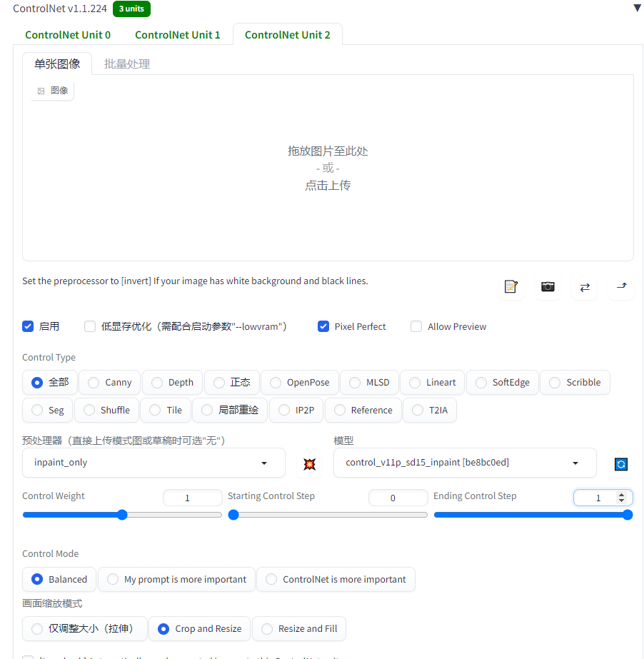
Task: Run the preprocessor preview with the explosion icon
Action: click(309, 463)
